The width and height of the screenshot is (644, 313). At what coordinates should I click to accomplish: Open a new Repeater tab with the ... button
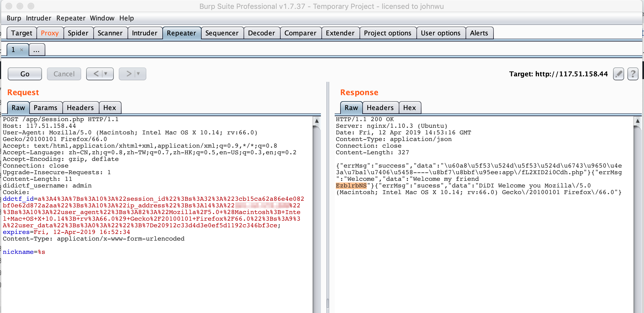tap(36, 50)
